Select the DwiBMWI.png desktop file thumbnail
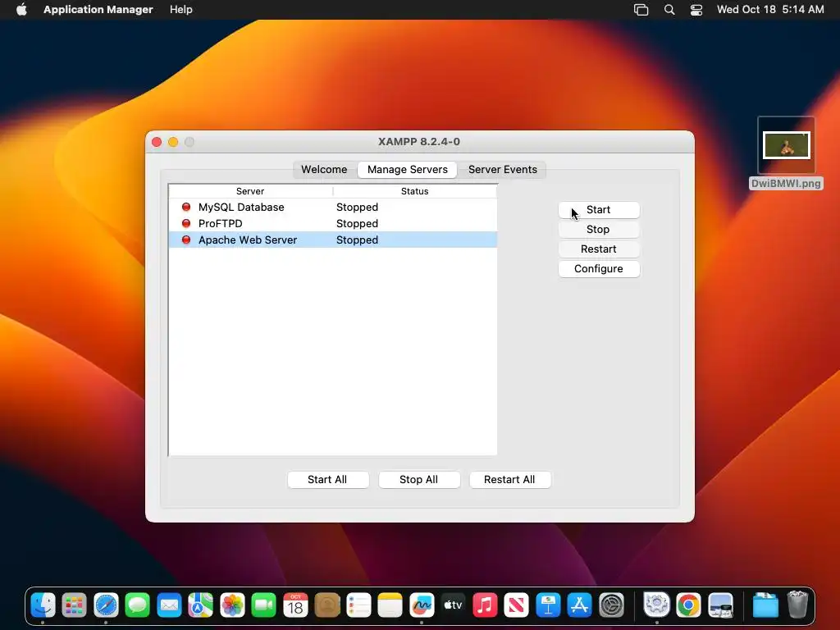Image resolution: width=840 pixels, height=630 pixels. pyautogui.click(x=786, y=145)
